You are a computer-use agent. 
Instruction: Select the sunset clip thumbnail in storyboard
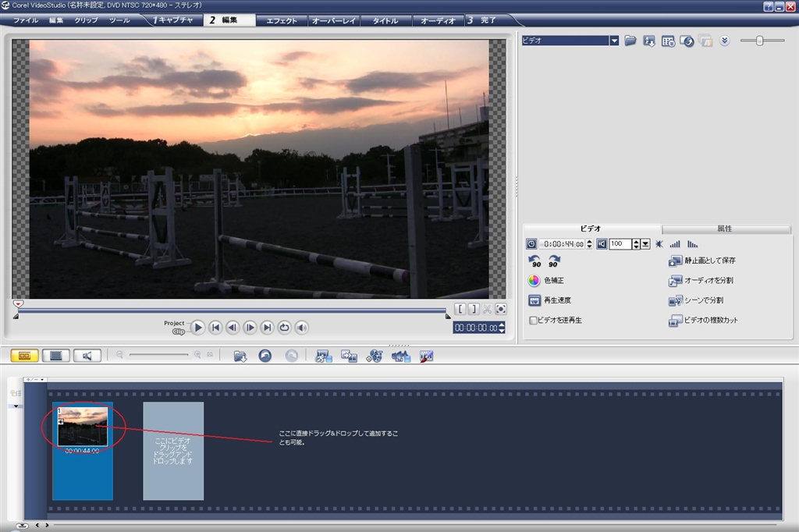click(82, 427)
